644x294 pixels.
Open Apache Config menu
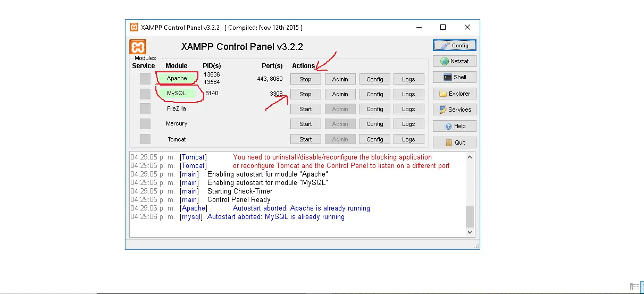[375, 79]
